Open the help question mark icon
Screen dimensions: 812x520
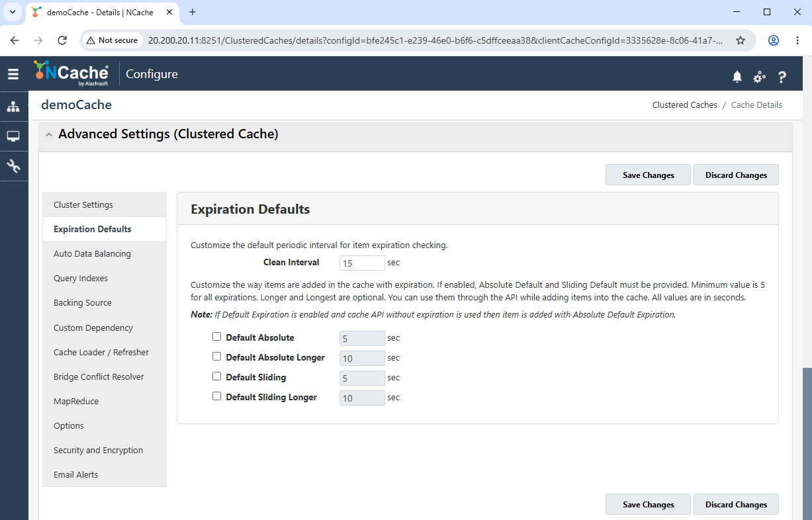[x=782, y=77]
